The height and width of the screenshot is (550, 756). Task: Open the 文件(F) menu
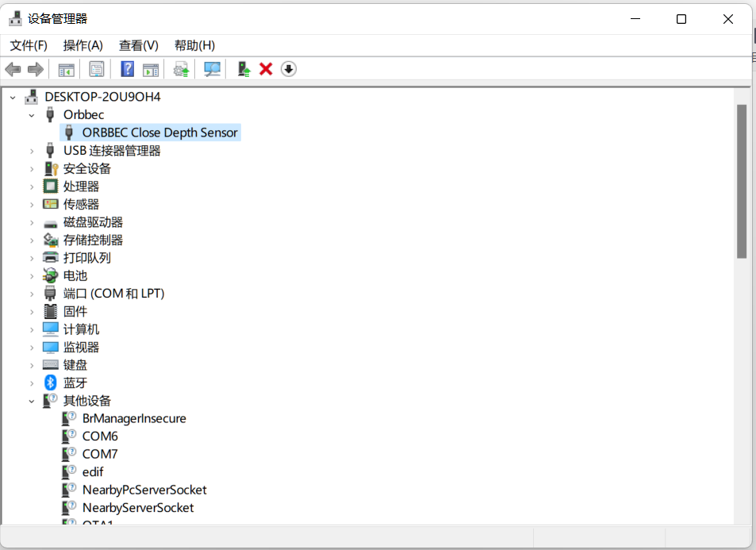[x=29, y=45]
